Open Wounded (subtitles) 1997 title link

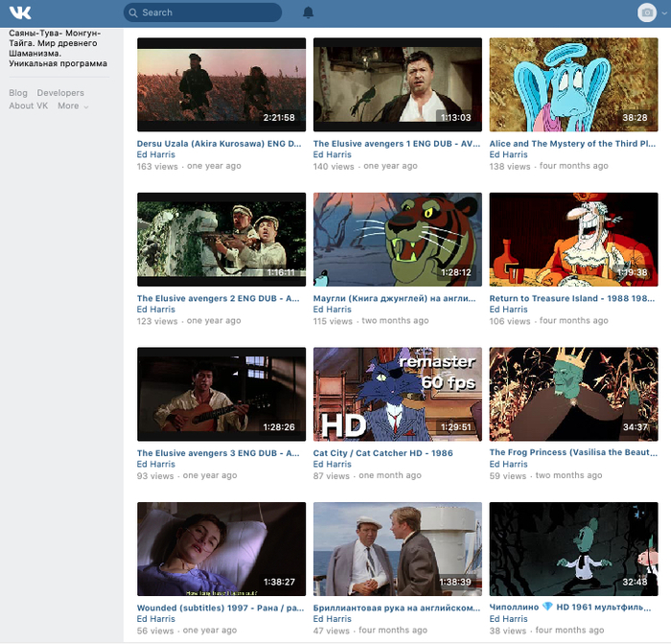point(220,608)
